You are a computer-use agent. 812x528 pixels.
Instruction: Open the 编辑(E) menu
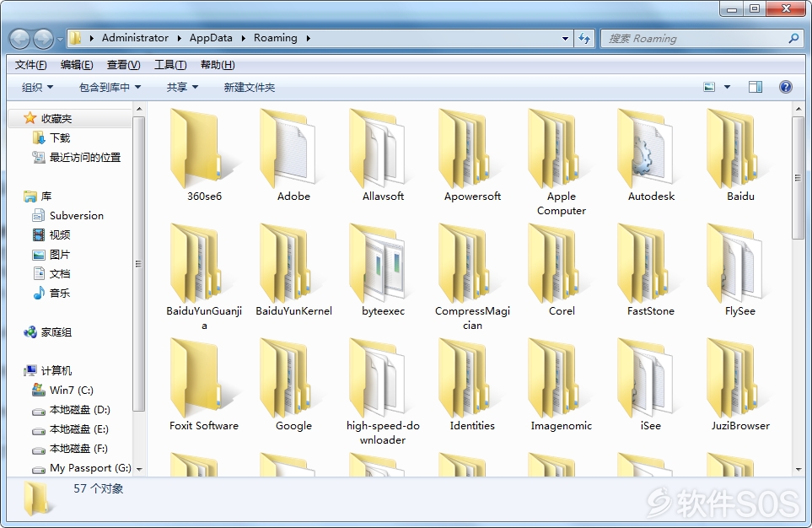pos(77,65)
